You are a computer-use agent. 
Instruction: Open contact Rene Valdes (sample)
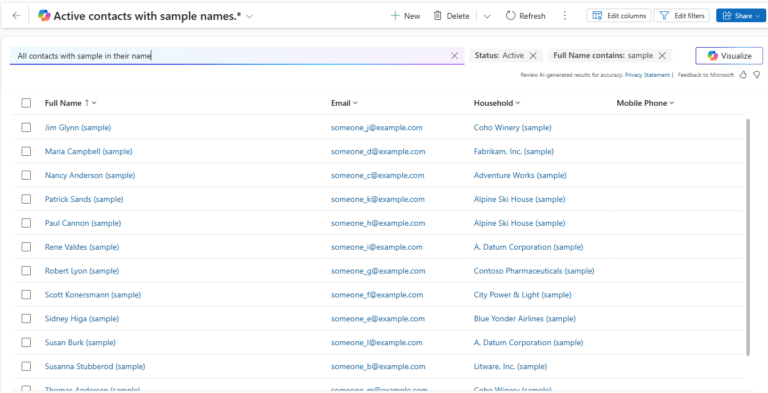82,247
